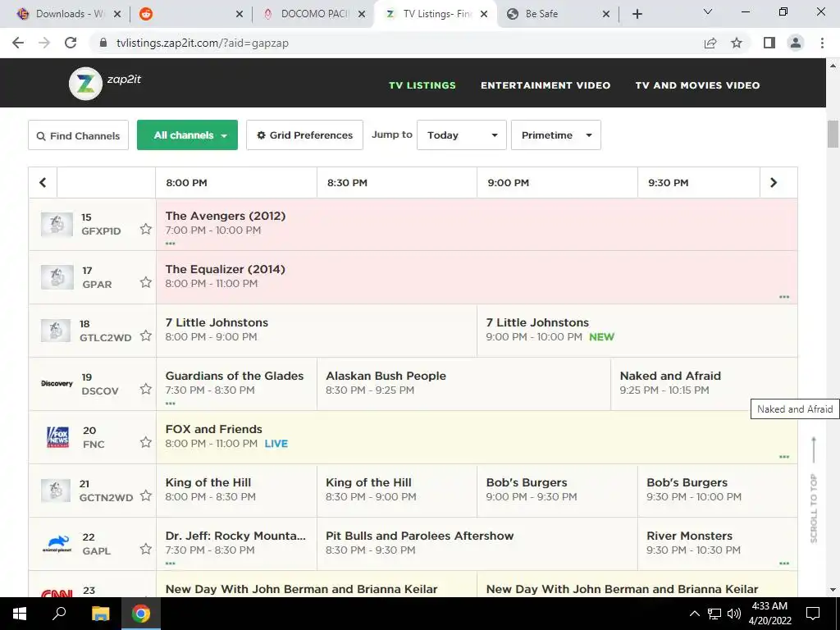Reload the current page
Image resolution: width=840 pixels, height=630 pixels.
[71, 43]
